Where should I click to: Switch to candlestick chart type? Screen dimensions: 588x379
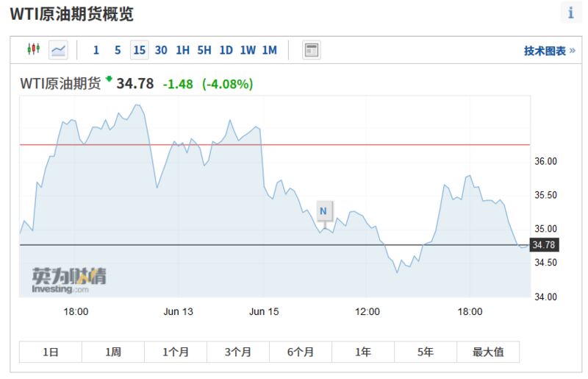click(x=33, y=50)
